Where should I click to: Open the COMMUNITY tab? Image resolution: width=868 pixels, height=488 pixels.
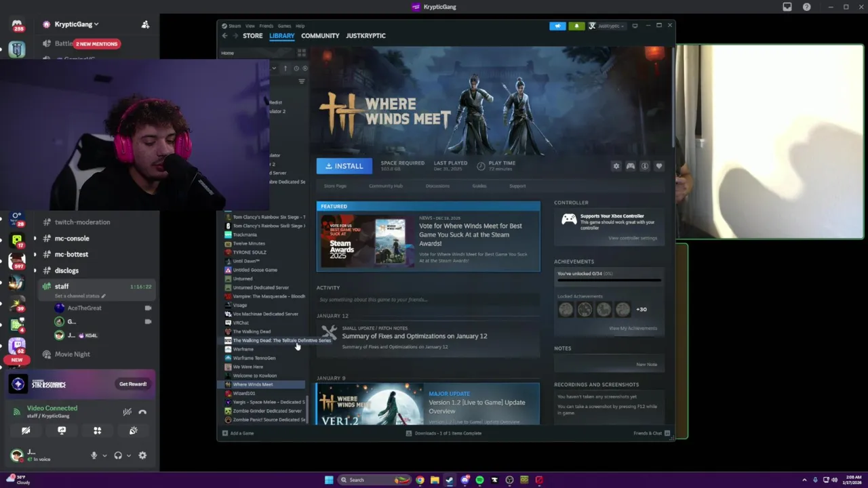(320, 36)
